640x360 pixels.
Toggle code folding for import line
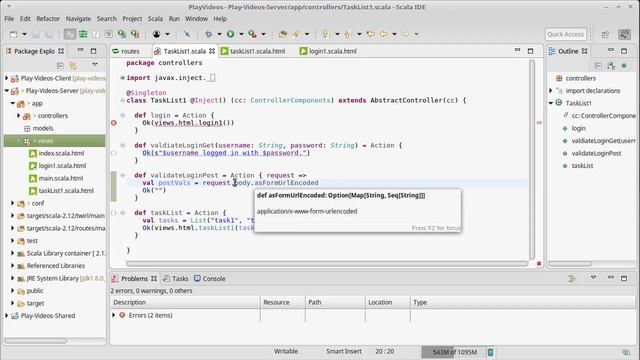click(122, 78)
